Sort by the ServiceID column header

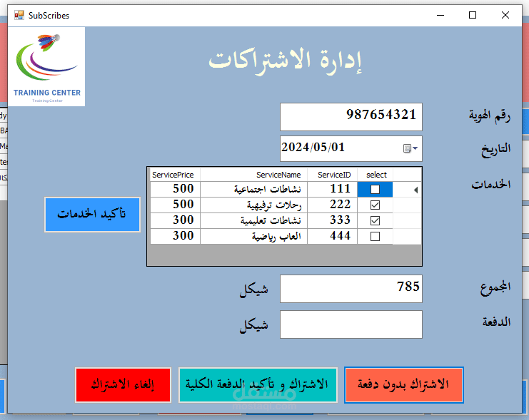[x=332, y=175]
